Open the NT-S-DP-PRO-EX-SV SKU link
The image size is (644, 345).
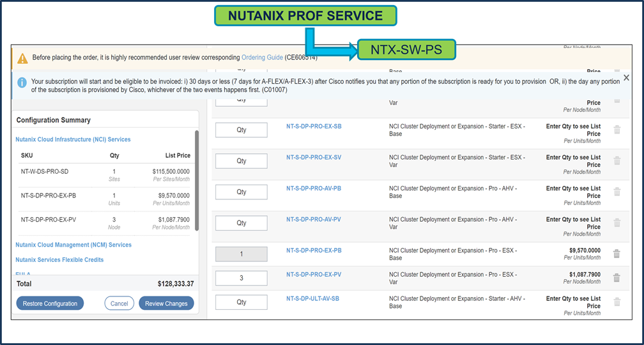click(314, 157)
